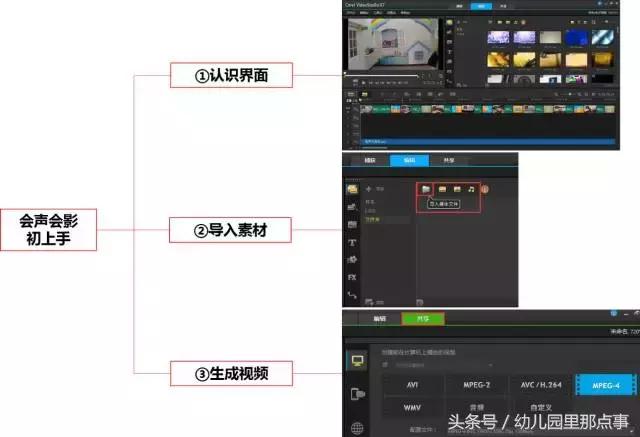The image size is (640, 437).
Task: Select the Computer output icon in share sidebar
Action: coord(358,361)
